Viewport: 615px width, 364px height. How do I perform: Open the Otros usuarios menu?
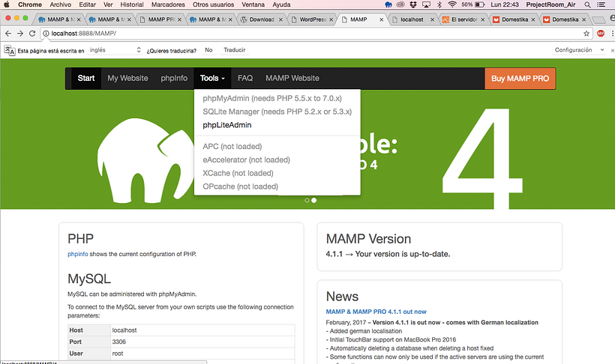pyautogui.click(x=213, y=4)
